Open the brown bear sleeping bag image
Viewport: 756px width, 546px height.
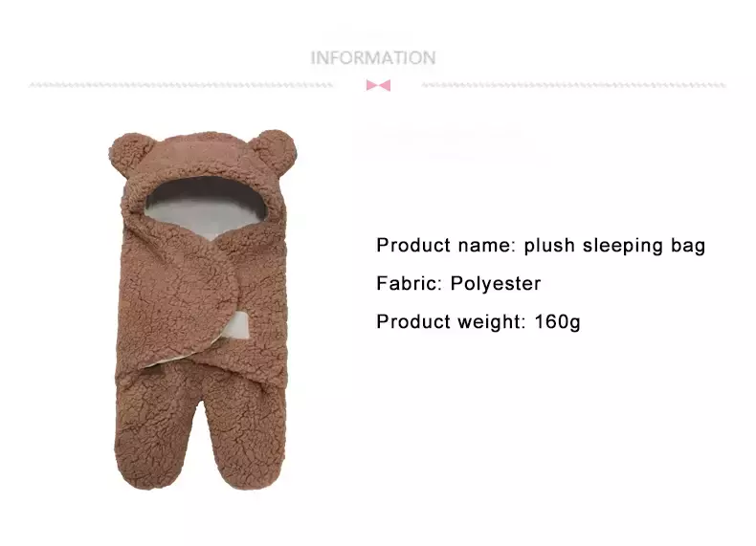pyautogui.click(x=203, y=310)
